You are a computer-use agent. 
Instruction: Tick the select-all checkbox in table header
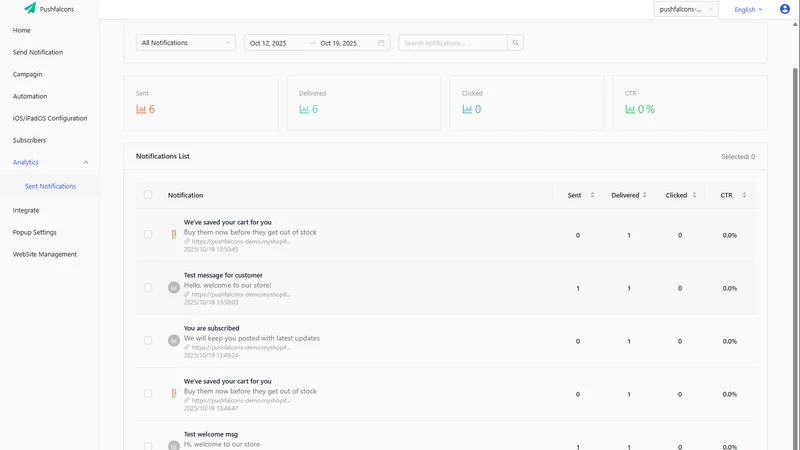[x=148, y=194]
